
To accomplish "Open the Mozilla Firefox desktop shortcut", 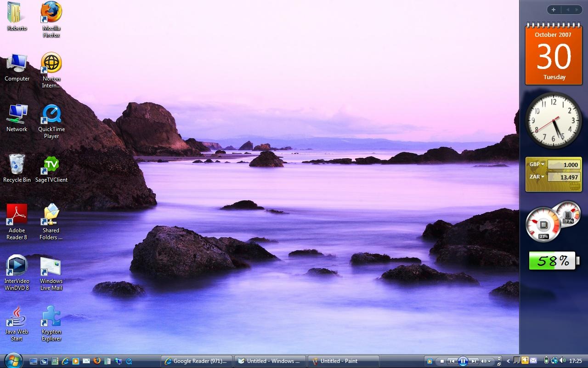I will 51,14.
